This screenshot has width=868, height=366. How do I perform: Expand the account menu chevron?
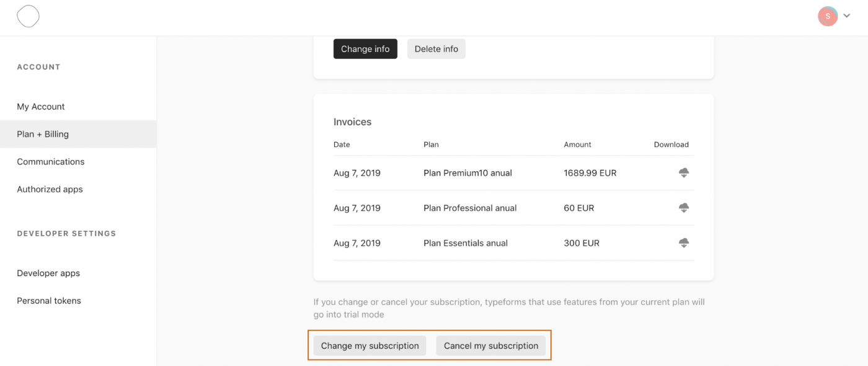847,16
